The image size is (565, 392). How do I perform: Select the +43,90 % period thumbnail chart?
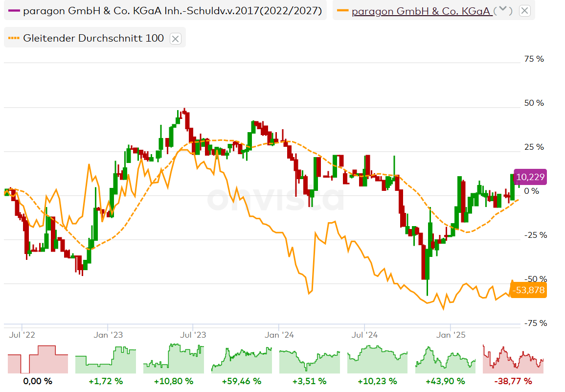pyautogui.click(x=445, y=360)
